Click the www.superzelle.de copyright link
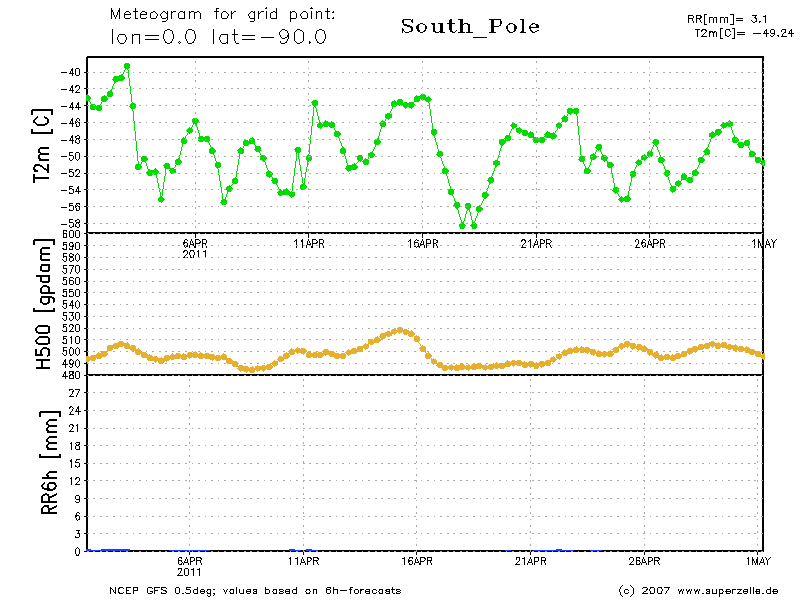 click(699, 590)
